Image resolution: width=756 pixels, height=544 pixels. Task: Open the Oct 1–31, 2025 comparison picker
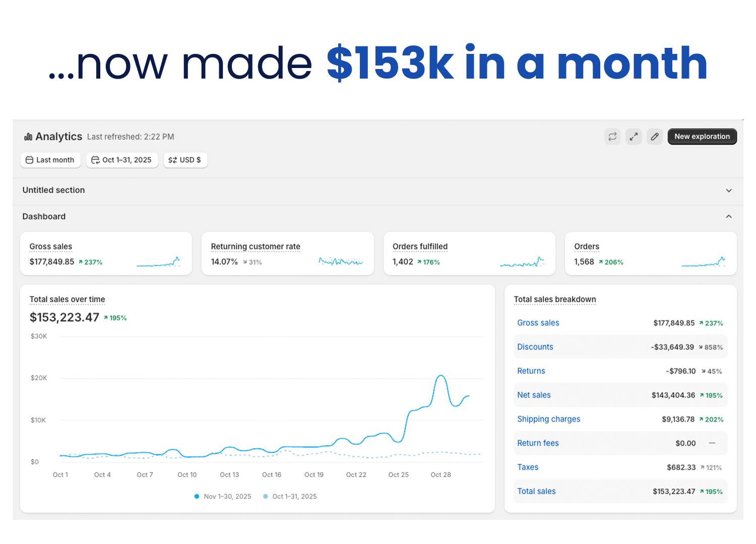(122, 160)
